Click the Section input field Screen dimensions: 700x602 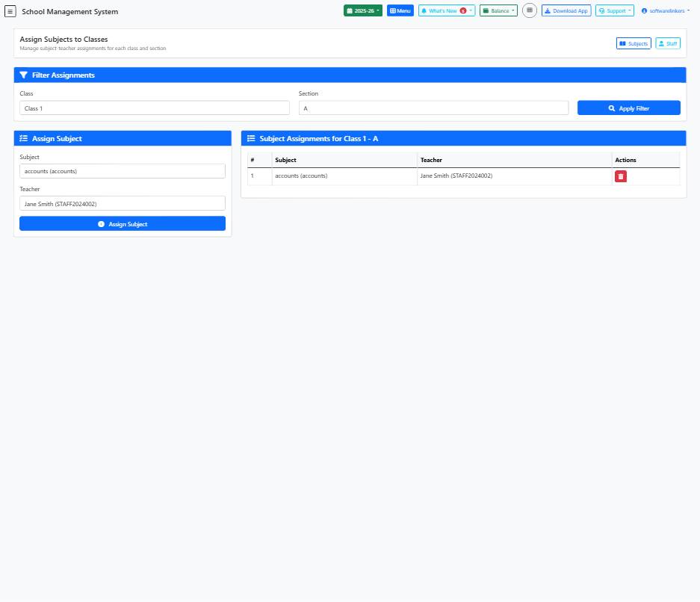click(x=433, y=108)
